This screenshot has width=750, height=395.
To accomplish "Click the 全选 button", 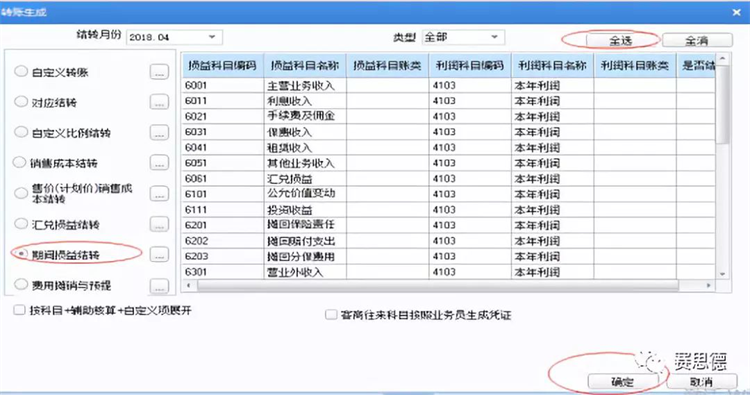I will coord(621,41).
